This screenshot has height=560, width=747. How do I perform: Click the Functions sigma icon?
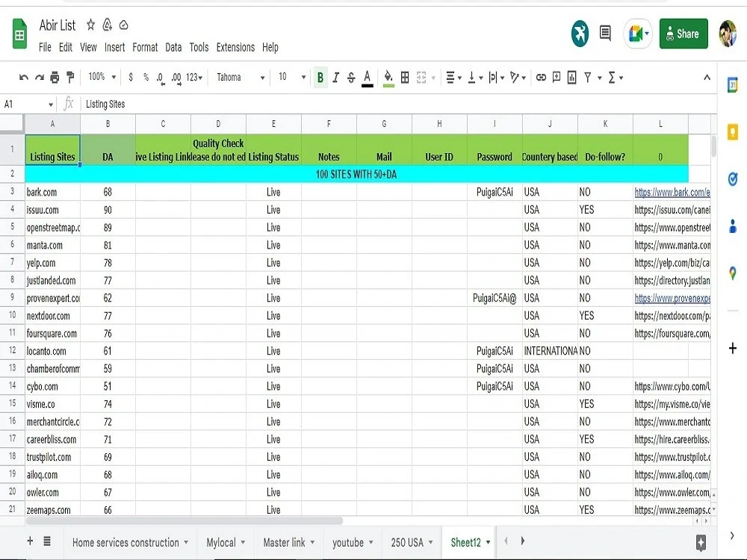pyautogui.click(x=613, y=78)
